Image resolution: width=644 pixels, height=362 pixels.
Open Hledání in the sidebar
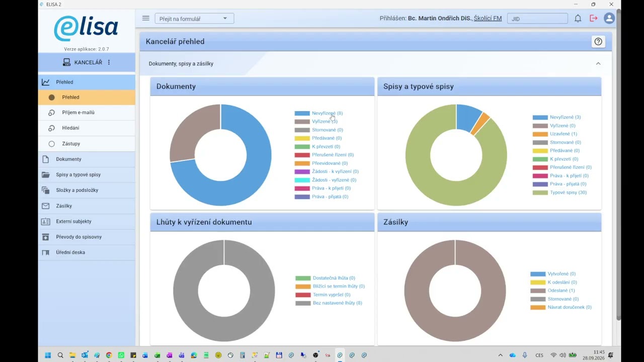click(x=87, y=128)
